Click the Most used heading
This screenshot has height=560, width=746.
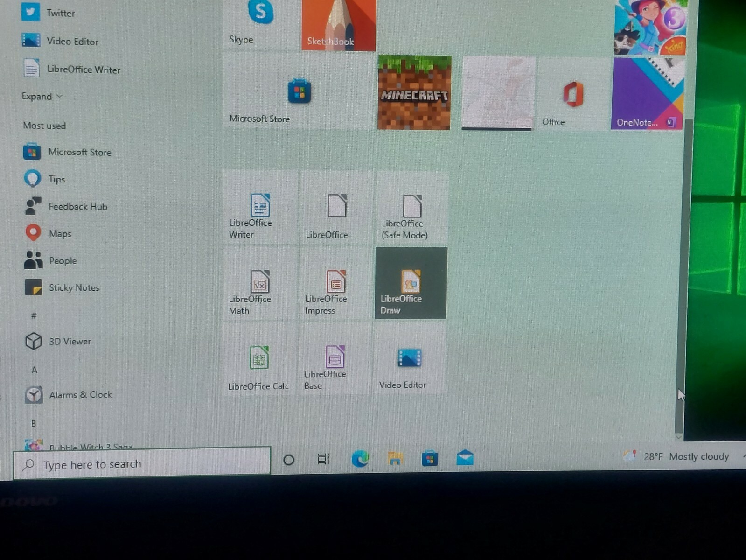click(x=44, y=126)
